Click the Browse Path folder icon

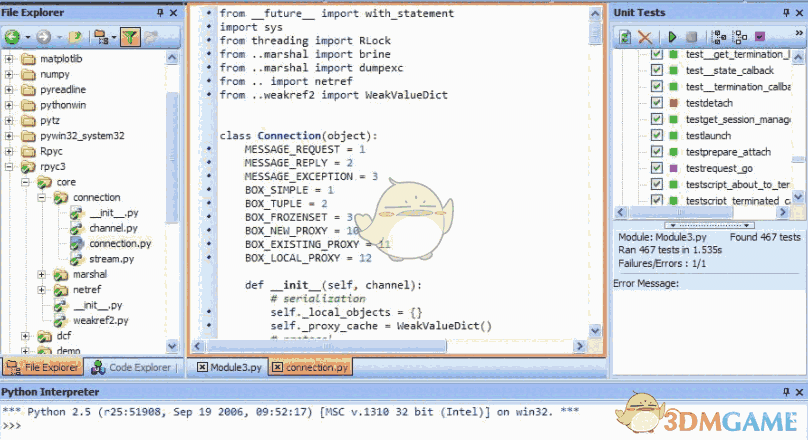pos(100,37)
